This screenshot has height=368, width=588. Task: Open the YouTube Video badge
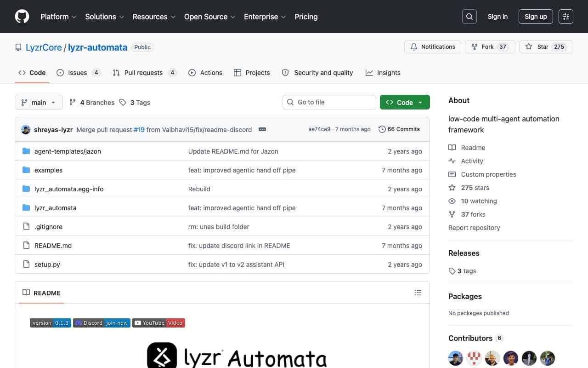point(158,323)
